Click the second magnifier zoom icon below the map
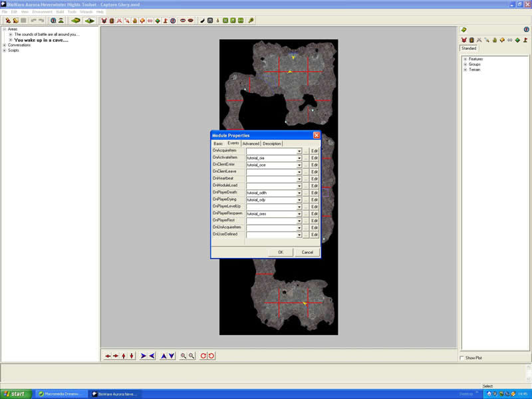 [192, 356]
